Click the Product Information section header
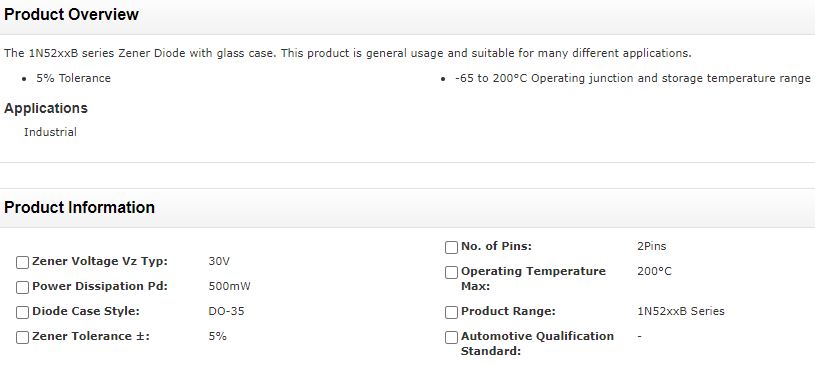This screenshot has width=815, height=366. coord(80,207)
